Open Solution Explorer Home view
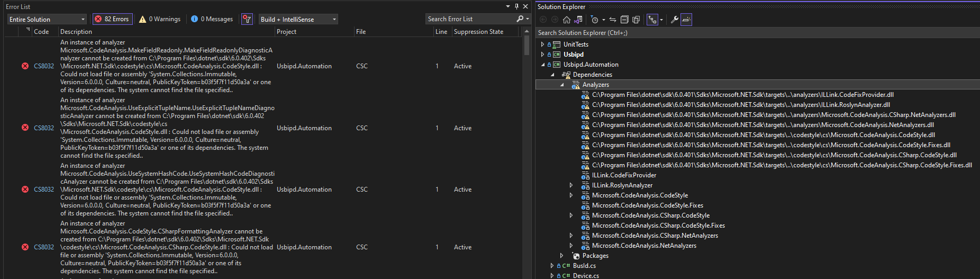Screen dimensions: 980x279 click(x=567, y=20)
